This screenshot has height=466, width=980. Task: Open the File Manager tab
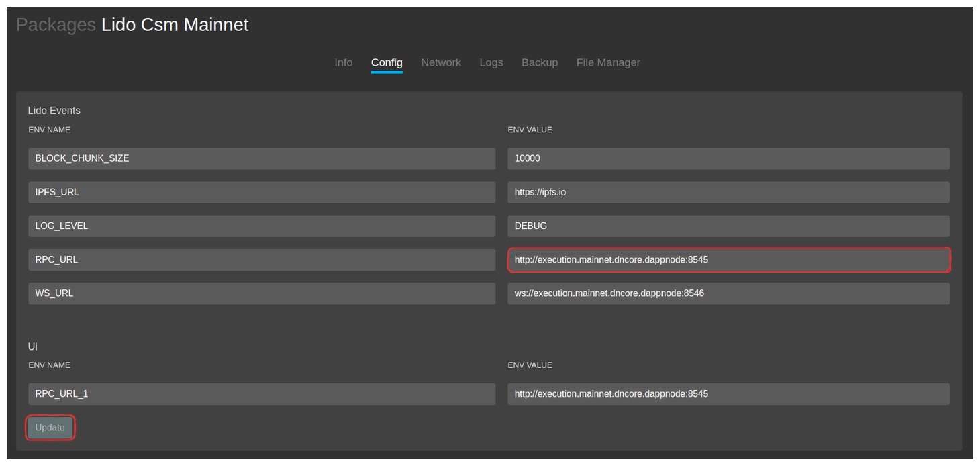click(x=608, y=62)
